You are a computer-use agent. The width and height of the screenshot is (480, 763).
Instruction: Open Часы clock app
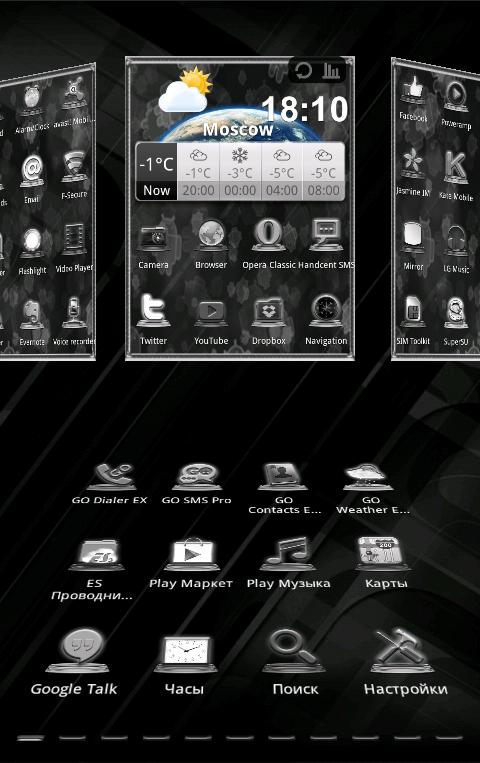pos(185,652)
